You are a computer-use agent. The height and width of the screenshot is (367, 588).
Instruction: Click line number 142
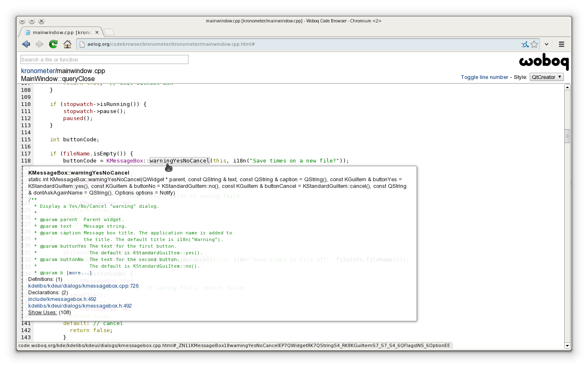(26, 330)
